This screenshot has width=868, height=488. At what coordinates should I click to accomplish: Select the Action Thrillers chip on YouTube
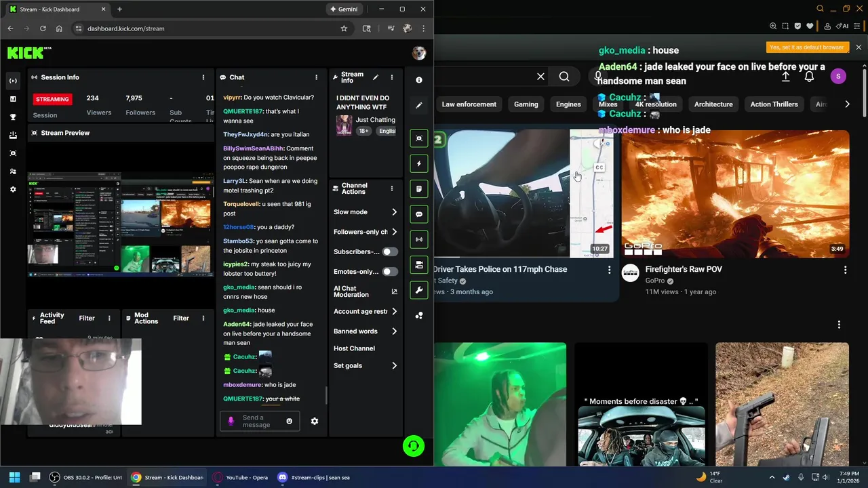774,104
